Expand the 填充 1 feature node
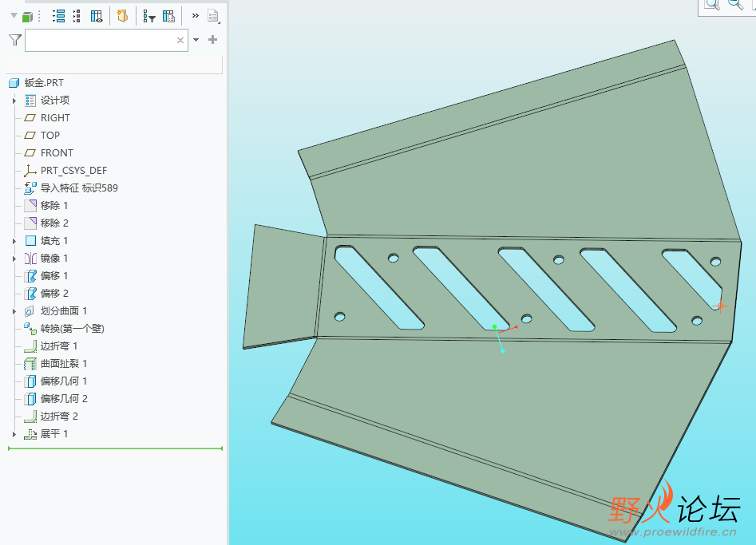 [x=14, y=241]
